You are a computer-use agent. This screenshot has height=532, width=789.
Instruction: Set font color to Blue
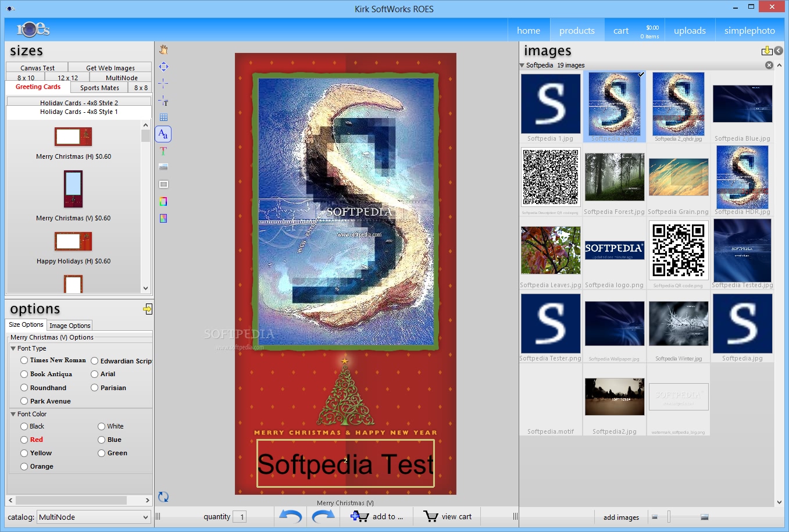pyautogui.click(x=102, y=440)
